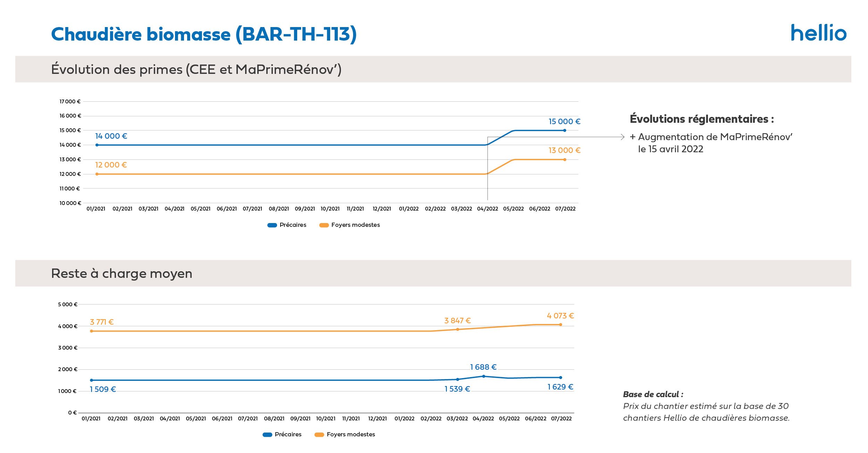Click the 07/2022 axis label on bottom chart
868x453 pixels.
561,419
